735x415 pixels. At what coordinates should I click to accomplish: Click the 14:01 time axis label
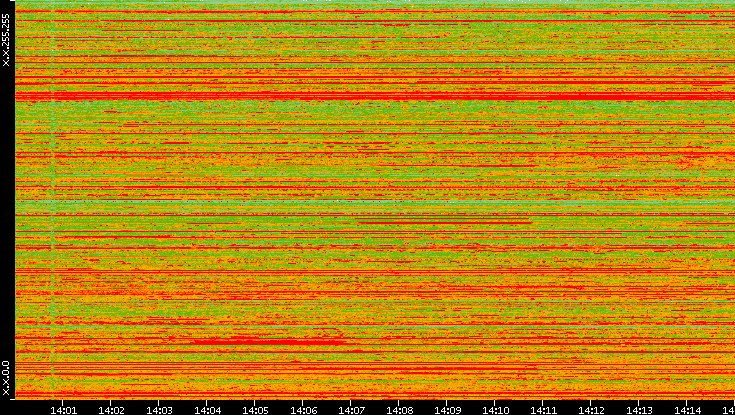point(63,410)
